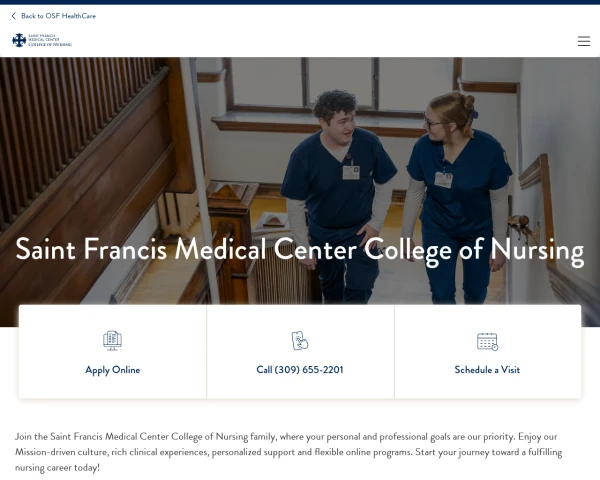Image resolution: width=600 pixels, height=480 pixels.
Task: Call (309) 655-2201 link
Action: [x=300, y=370]
